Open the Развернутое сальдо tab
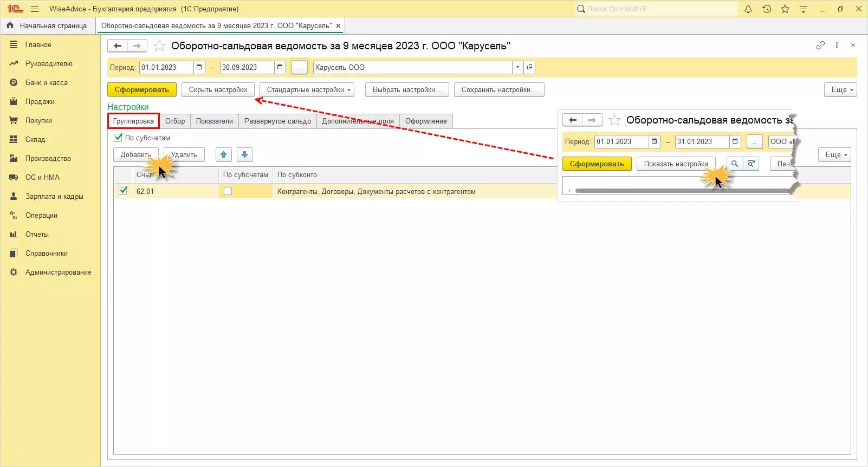This screenshot has height=467, width=868. click(277, 121)
